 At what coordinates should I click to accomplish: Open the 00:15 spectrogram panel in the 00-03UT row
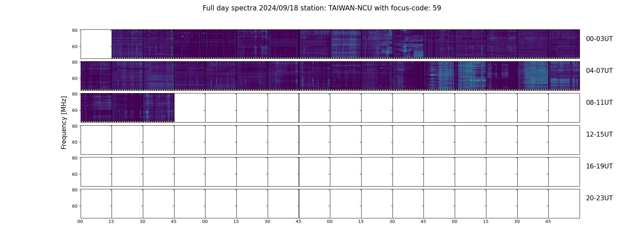tap(127, 44)
